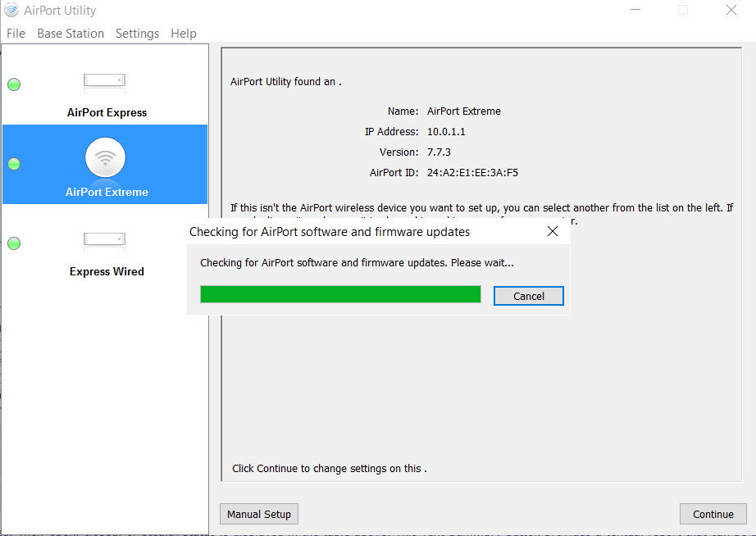This screenshot has width=756, height=536.
Task: Click the AirPort Utility title bar icon
Action: coord(11,11)
